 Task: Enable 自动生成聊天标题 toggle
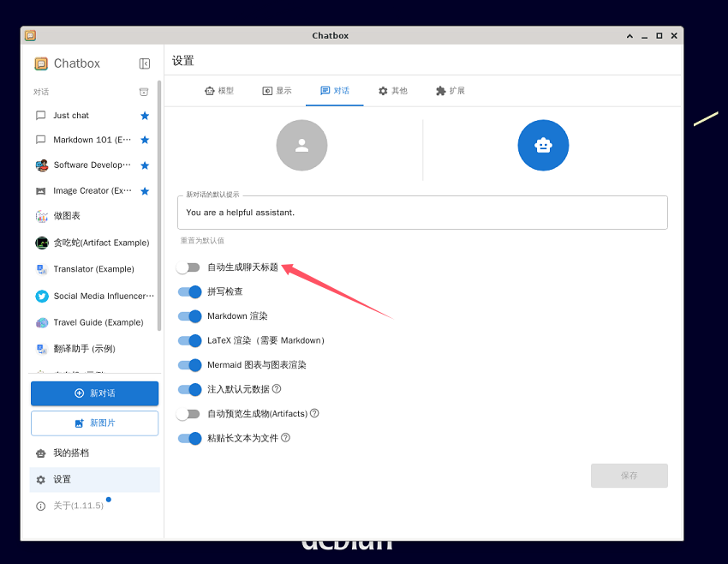188,267
